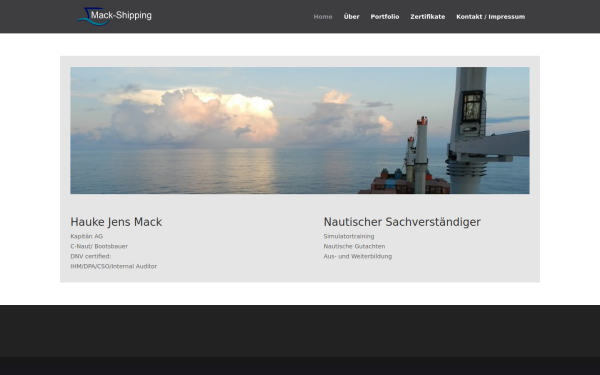Click the Nautischer Sachverständiger heading
Image resolution: width=600 pixels, height=375 pixels.
[402, 222]
